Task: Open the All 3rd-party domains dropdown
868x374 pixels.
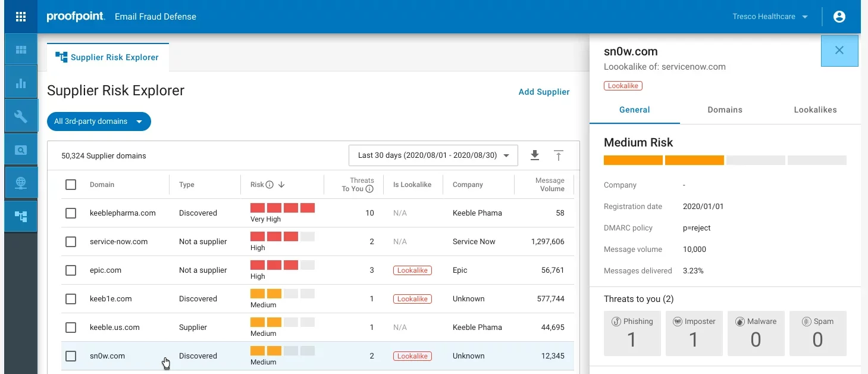Action: (99, 121)
